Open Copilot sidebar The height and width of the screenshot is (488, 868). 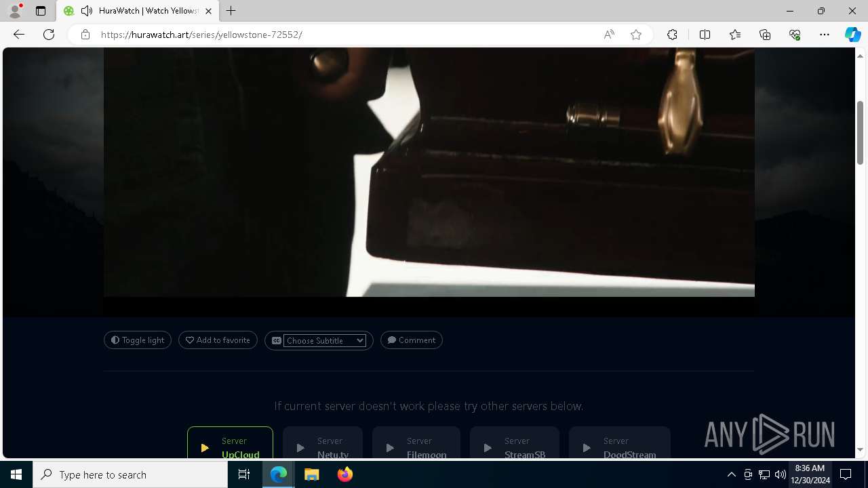tap(852, 35)
